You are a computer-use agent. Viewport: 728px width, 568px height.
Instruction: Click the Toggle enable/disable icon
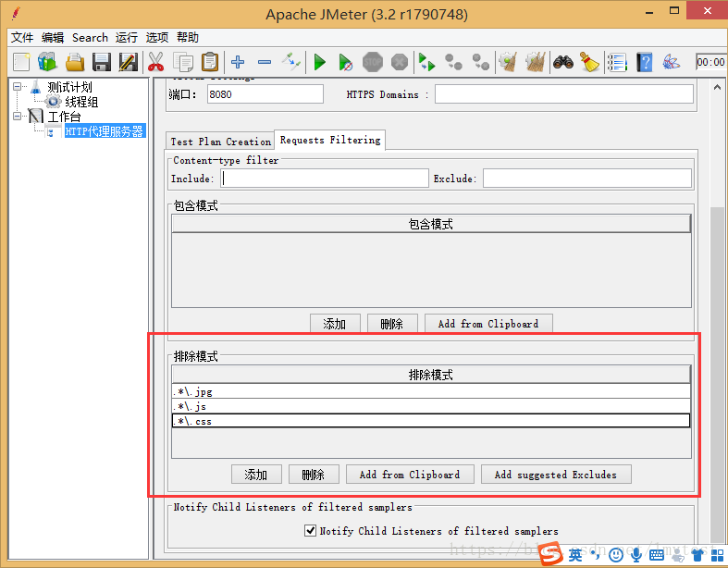coord(291,62)
